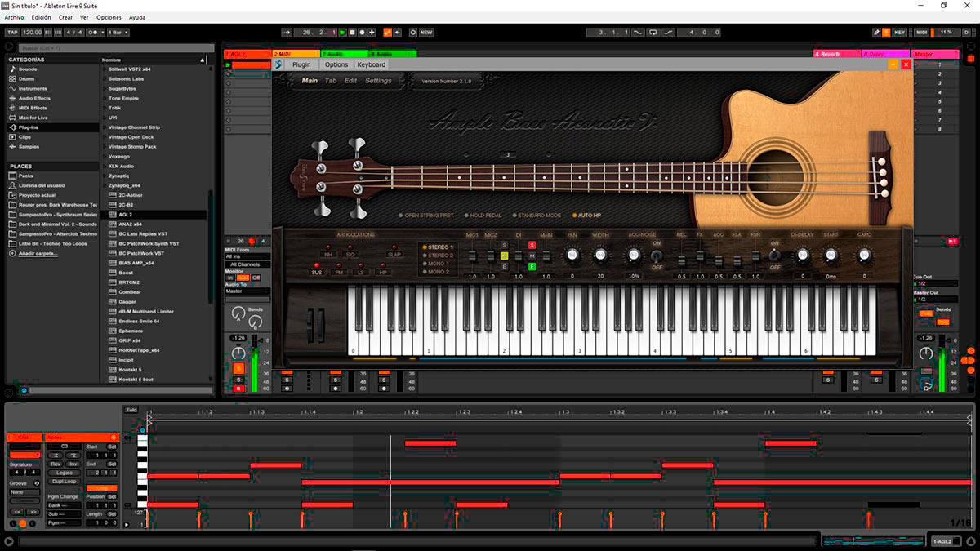980x551 pixels.
Task: Open the Opciones menu
Action: pos(109,17)
